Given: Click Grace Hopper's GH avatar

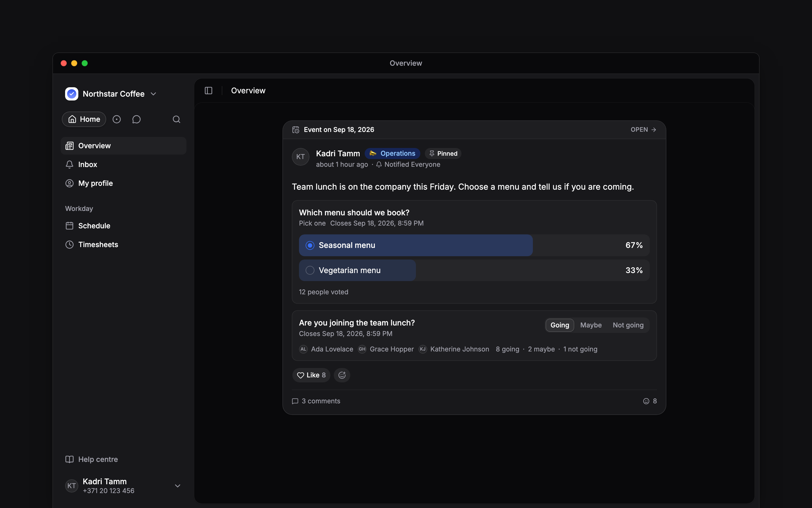Looking at the screenshot, I should (x=362, y=349).
